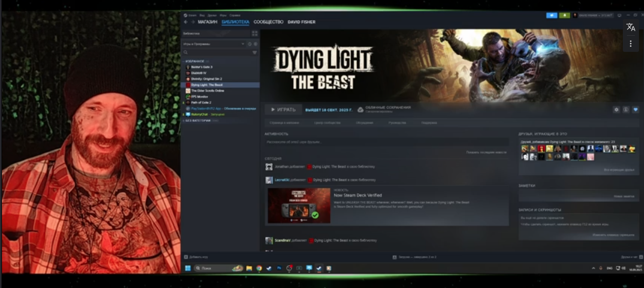Open the DAVID FISHER profile tab
644x288 pixels.
(301, 22)
